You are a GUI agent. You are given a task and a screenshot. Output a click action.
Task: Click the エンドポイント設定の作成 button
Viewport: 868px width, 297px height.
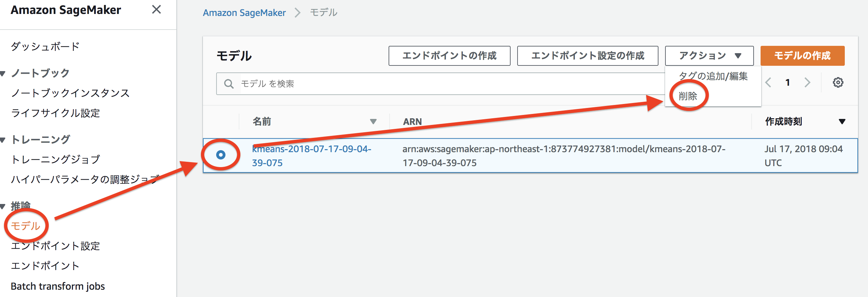(587, 56)
